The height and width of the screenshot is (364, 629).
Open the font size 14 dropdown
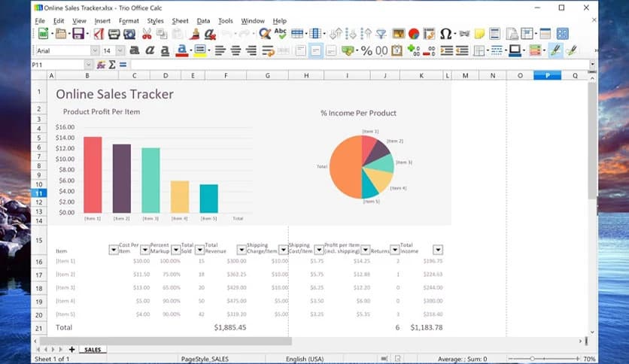(120, 50)
